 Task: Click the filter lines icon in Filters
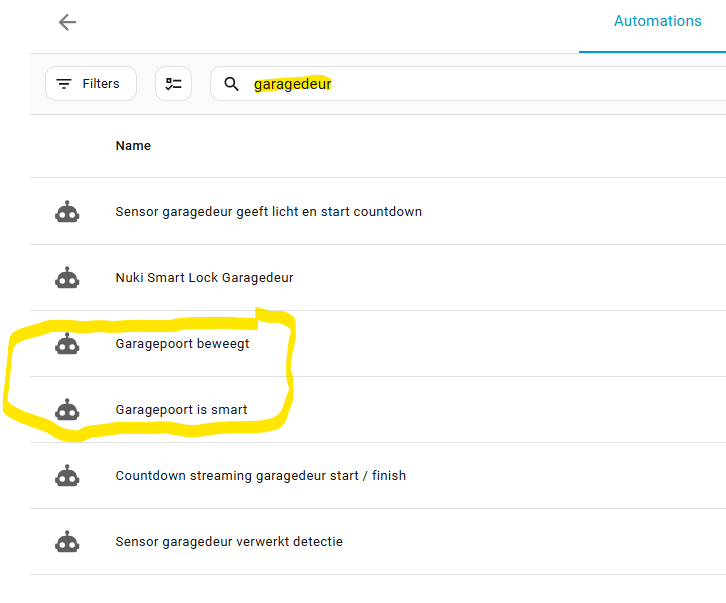64,84
